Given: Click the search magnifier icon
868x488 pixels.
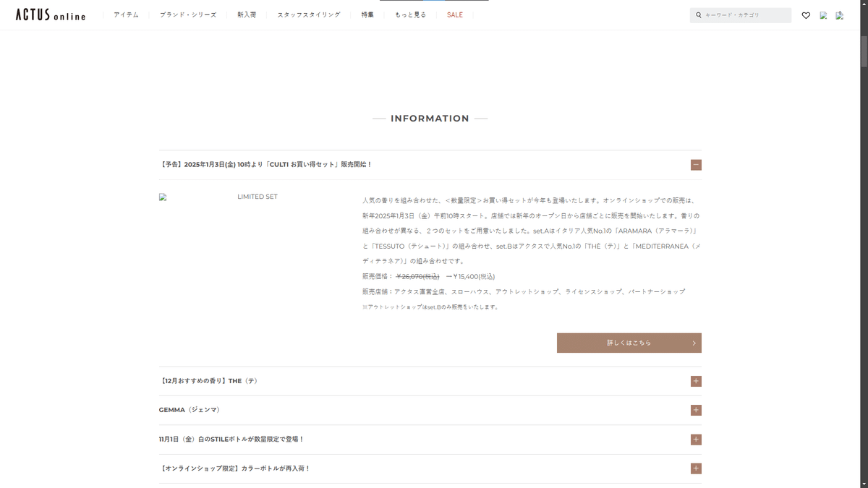Looking at the screenshot, I should pos(699,15).
